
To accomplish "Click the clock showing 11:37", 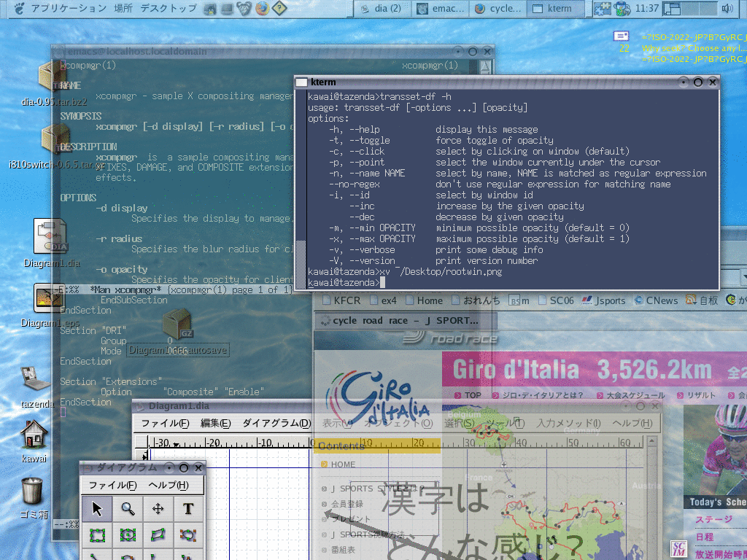I will tap(647, 9).
